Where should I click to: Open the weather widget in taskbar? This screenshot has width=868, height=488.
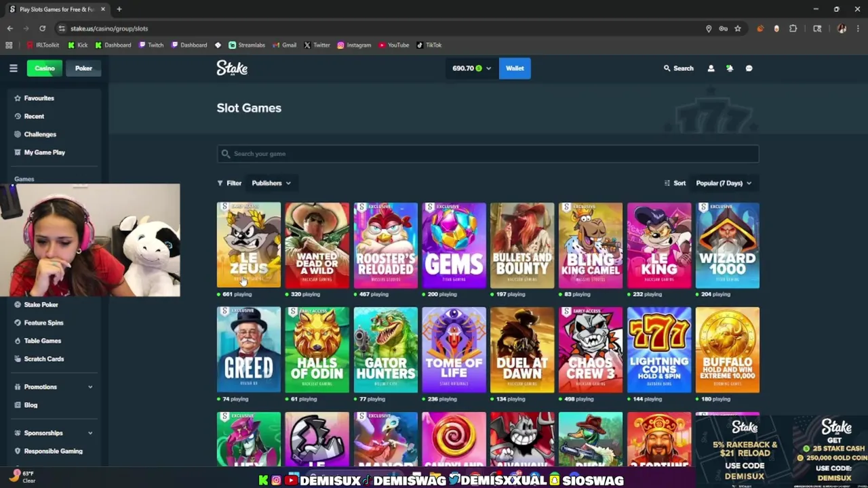point(22,477)
